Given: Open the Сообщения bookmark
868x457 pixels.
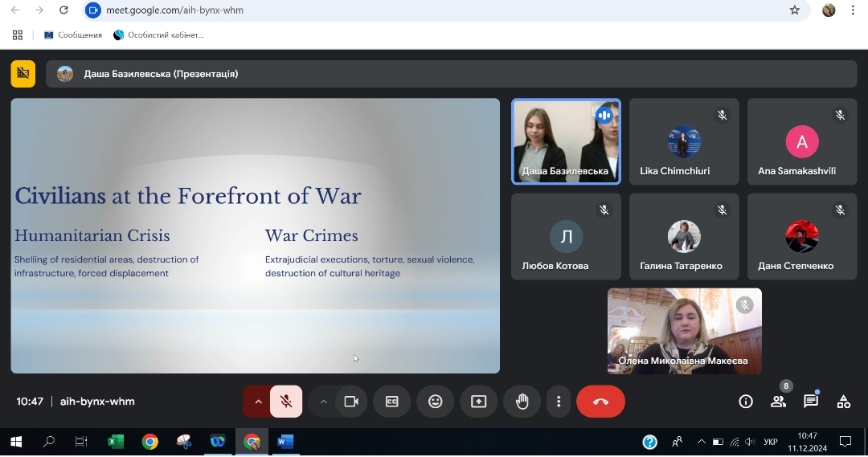Looking at the screenshot, I should click(73, 35).
